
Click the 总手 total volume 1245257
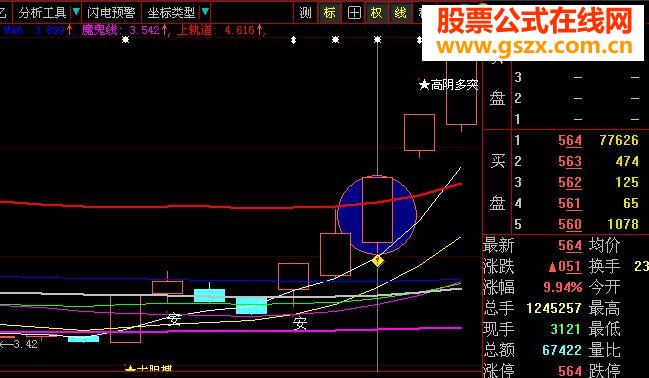click(x=554, y=308)
